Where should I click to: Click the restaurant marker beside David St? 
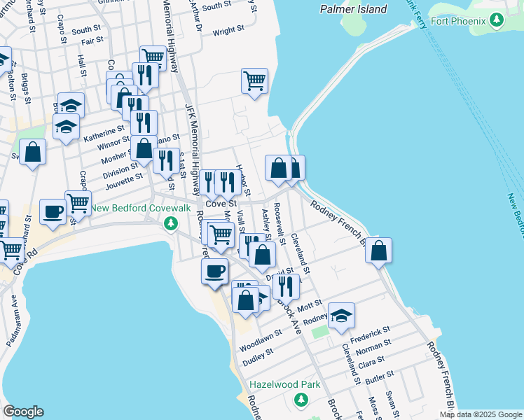coord(286,290)
